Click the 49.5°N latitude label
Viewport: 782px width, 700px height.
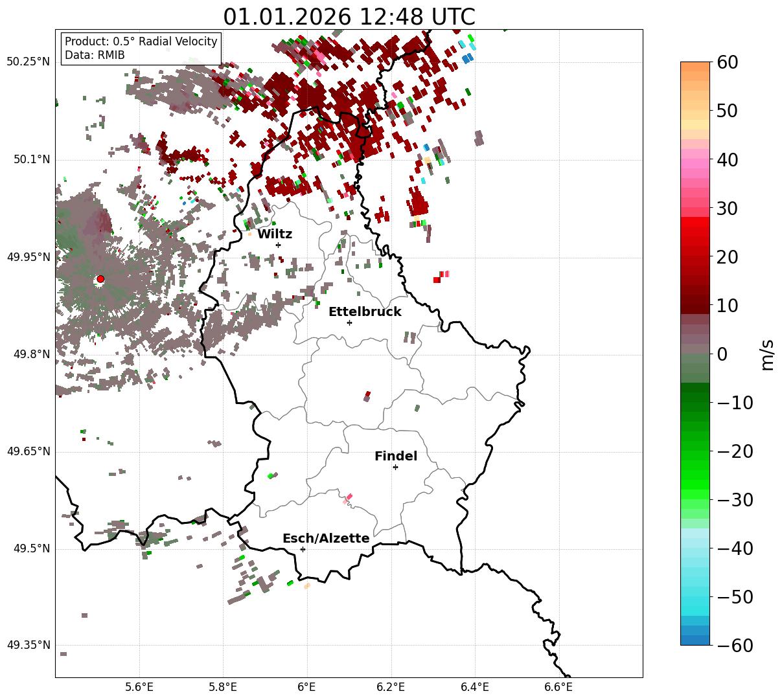pyautogui.click(x=31, y=548)
